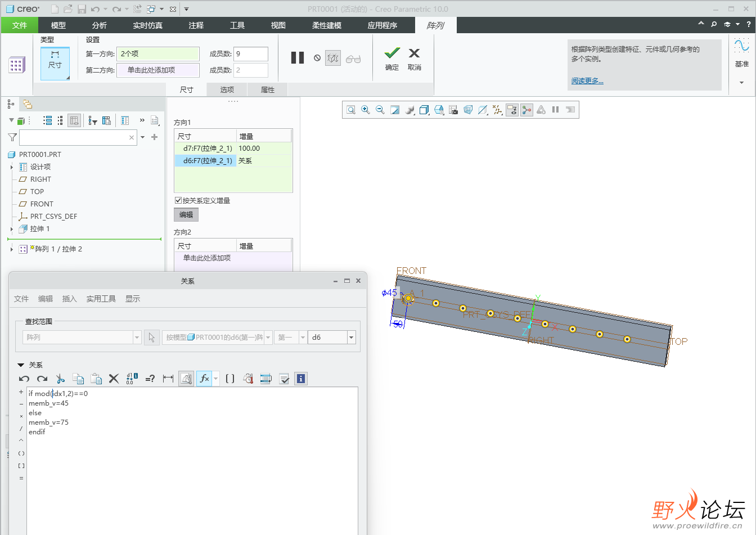Open the fx function dropdown arrow
This screenshot has width=756, height=535.
coord(216,379)
